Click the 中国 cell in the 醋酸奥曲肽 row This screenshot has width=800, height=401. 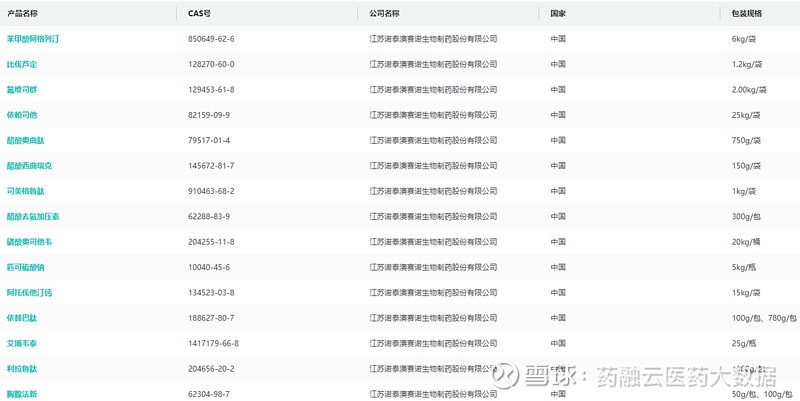click(558, 140)
